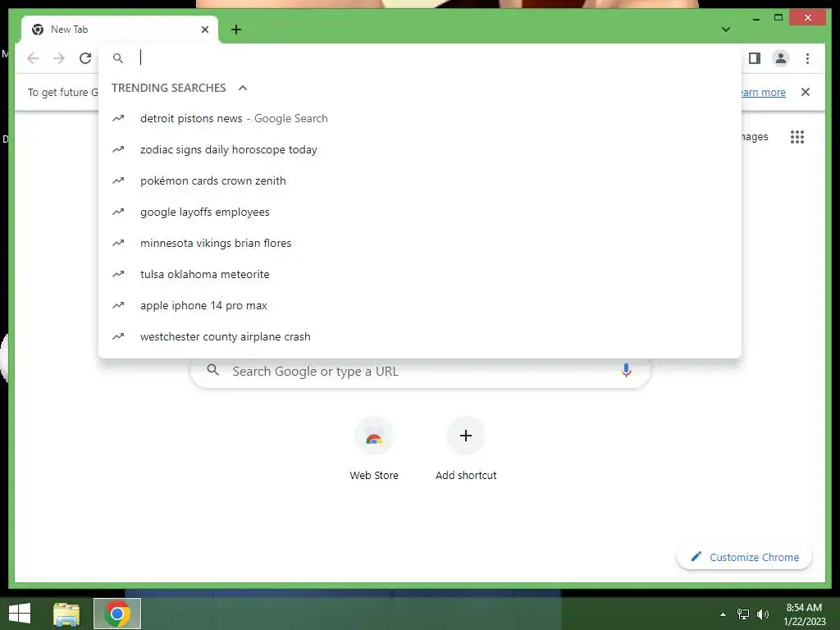Viewport: 840px width, 630px height.
Task: Start voice search with microphone icon
Action: [x=626, y=370]
